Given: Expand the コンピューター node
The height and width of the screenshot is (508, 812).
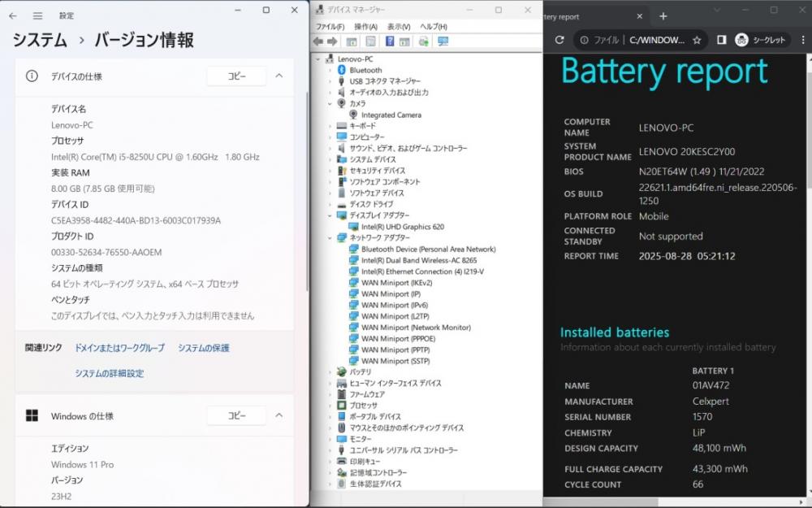Looking at the screenshot, I should pyautogui.click(x=330, y=137).
